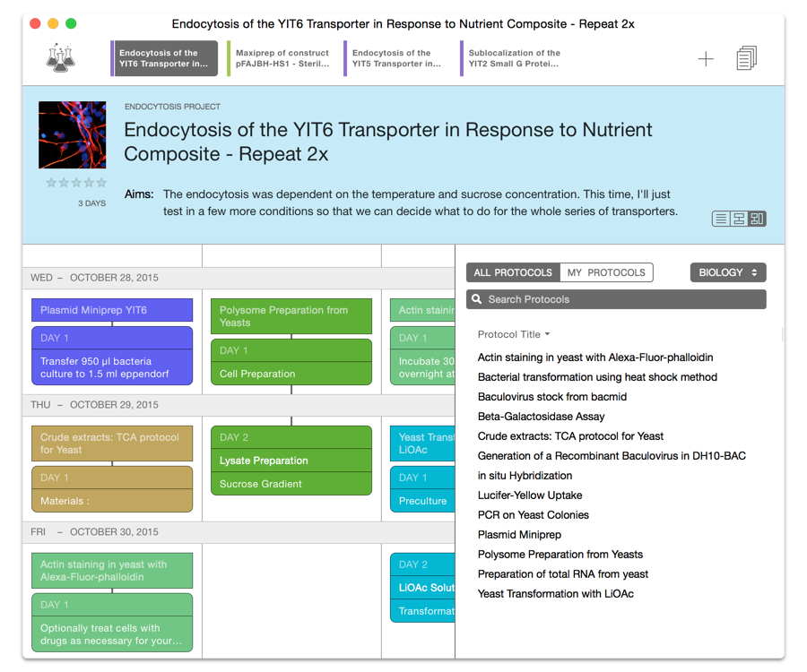Add a new experiment with plus icon
The image size is (807, 672).
pos(706,59)
